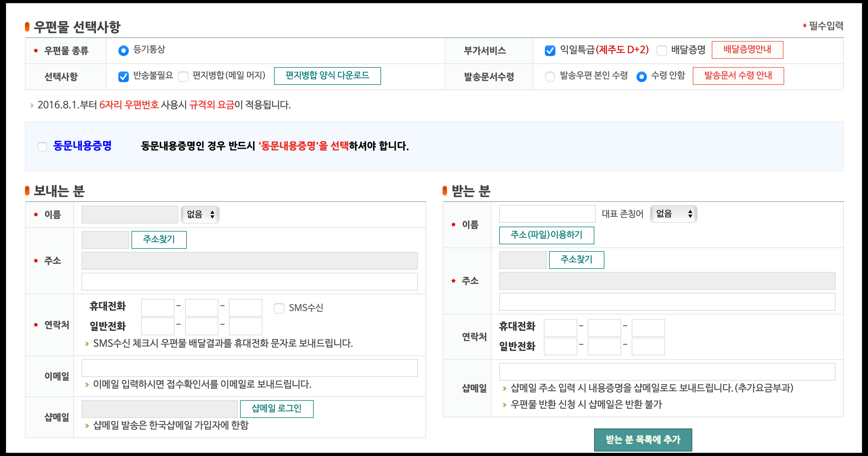Image resolution: width=868 pixels, height=456 pixels.
Task: Open sender name honorific 없음 dropdown
Action: tap(200, 215)
